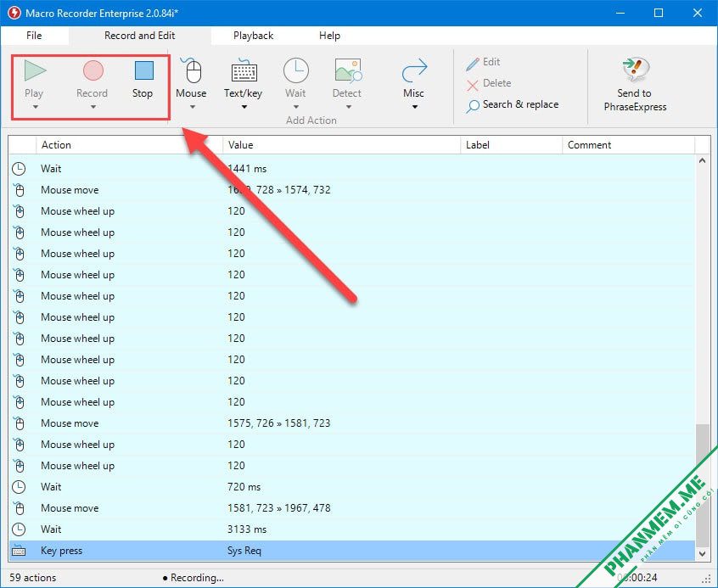Click the Text/key keyboard icon
The image size is (718, 588).
click(244, 70)
